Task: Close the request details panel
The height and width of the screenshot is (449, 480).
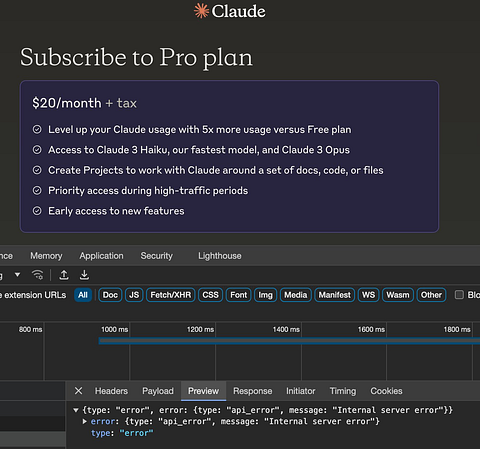Action: tap(78, 391)
